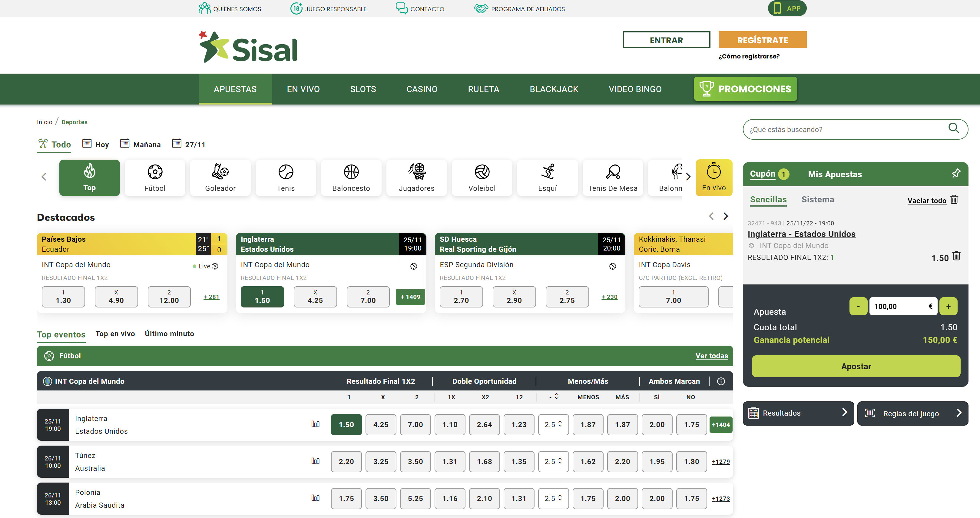
Task: Click the stake amount field 100,00
Action: click(x=903, y=306)
